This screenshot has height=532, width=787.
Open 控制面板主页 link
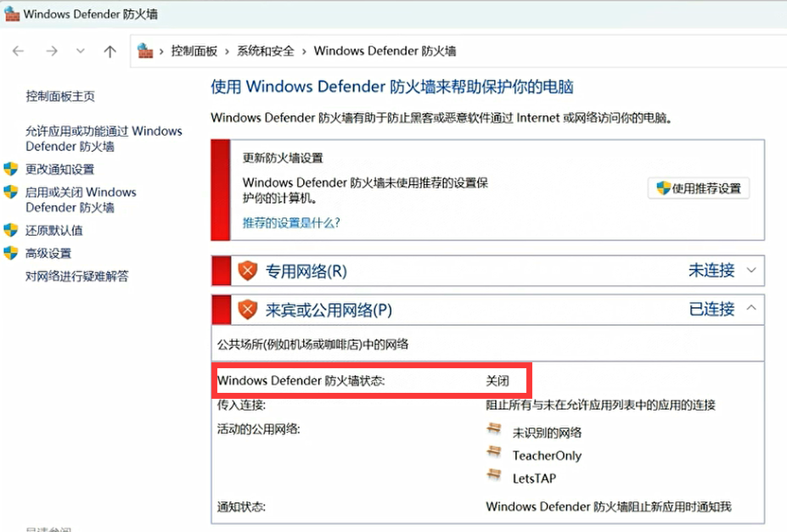(x=60, y=96)
